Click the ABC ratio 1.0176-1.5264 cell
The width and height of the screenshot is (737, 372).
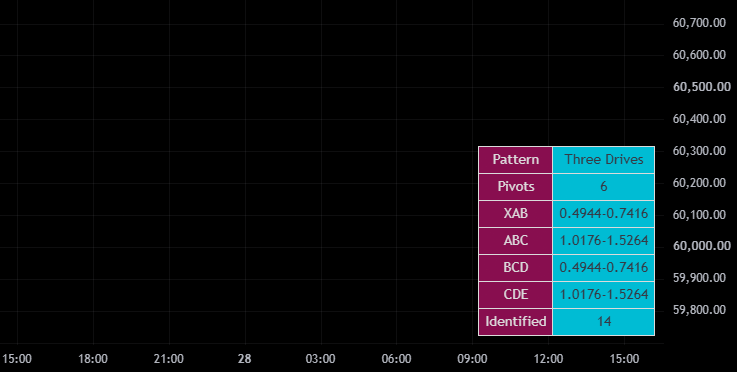pos(604,241)
